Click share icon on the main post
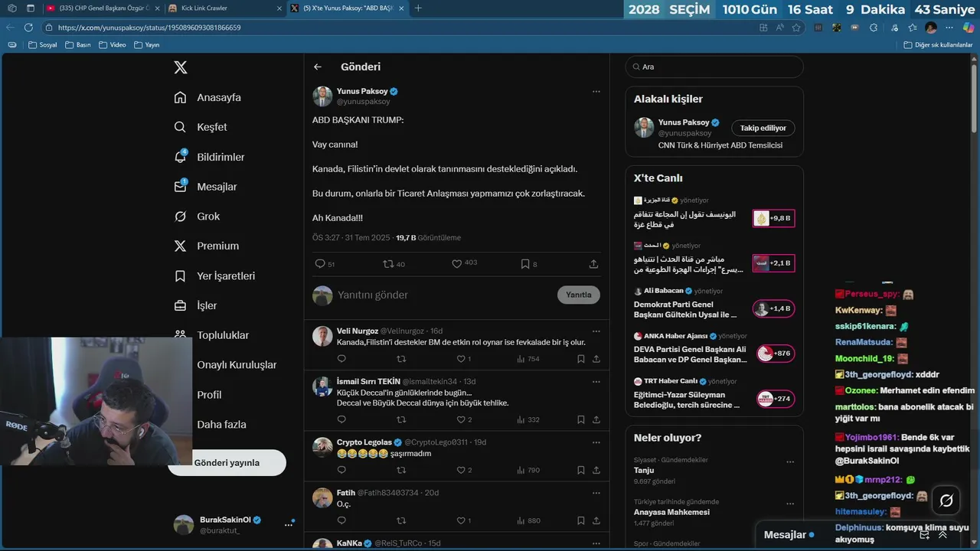The width and height of the screenshot is (980, 551). coord(593,264)
